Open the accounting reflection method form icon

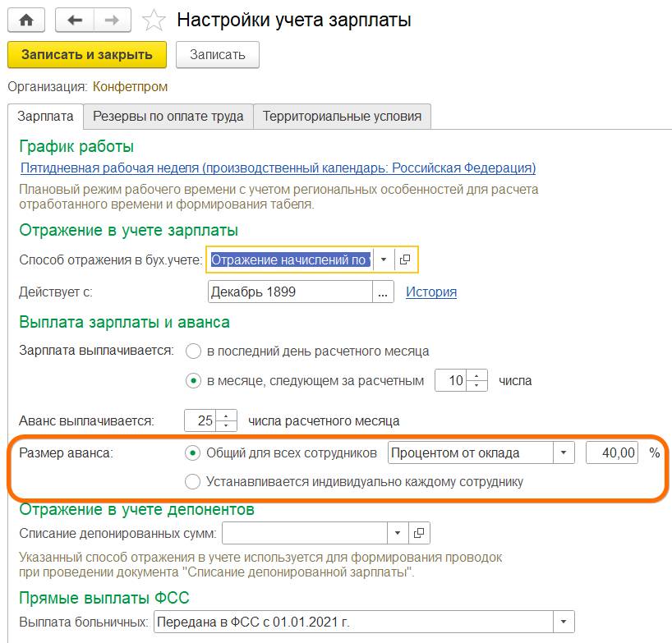tap(405, 259)
